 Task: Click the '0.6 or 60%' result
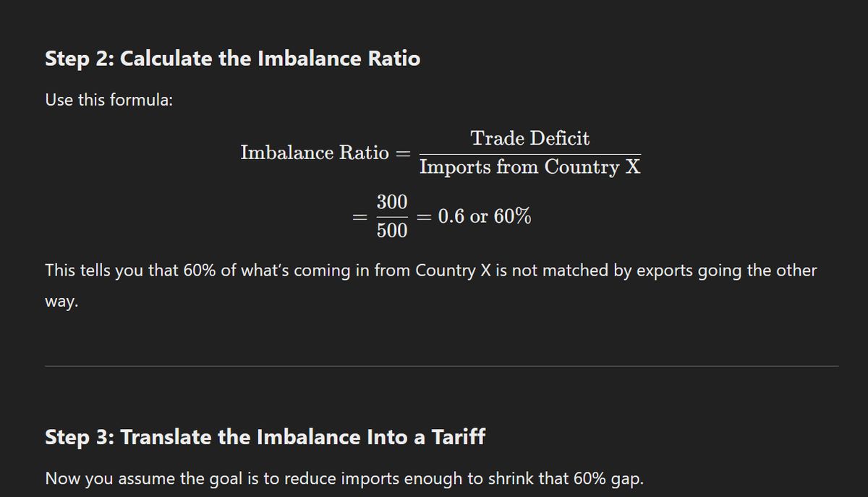[x=484, y=216]
